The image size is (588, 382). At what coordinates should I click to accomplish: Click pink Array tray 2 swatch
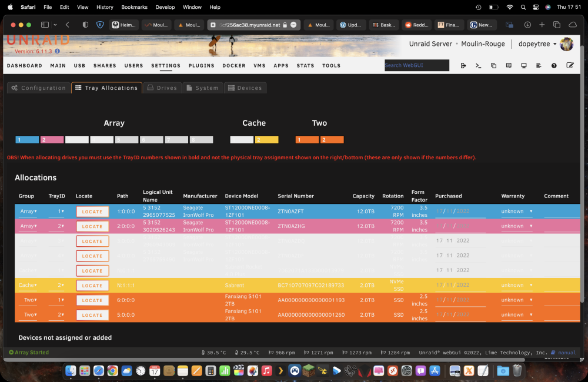pyautogui.click(x=52, y=140)
